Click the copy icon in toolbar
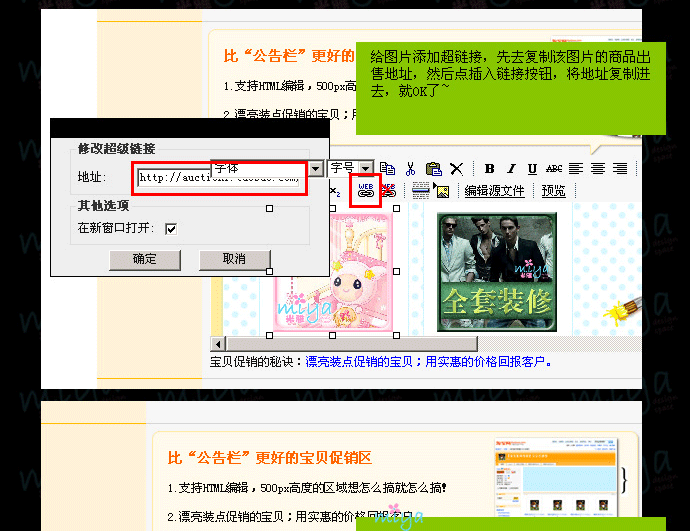 (387, 168)
